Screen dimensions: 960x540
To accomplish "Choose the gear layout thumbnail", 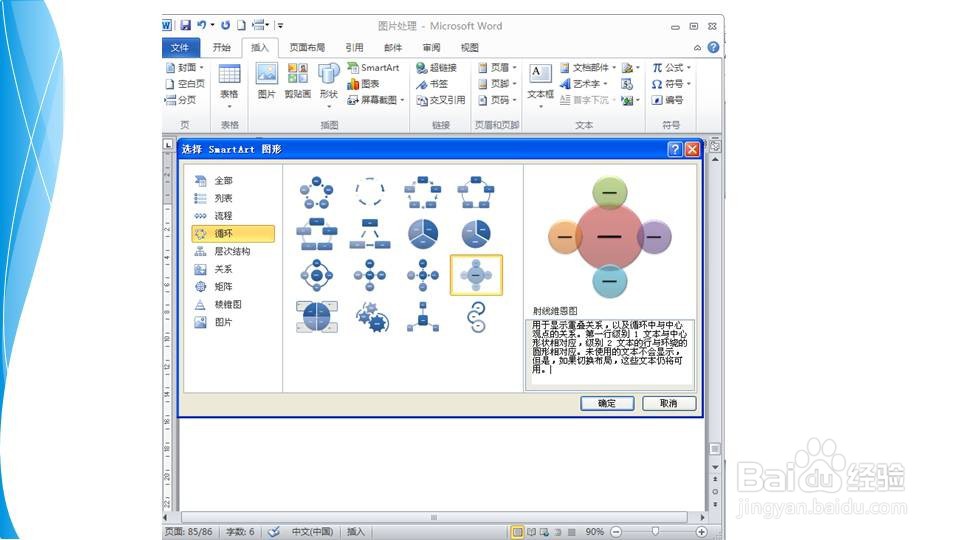I will point(370,317).
